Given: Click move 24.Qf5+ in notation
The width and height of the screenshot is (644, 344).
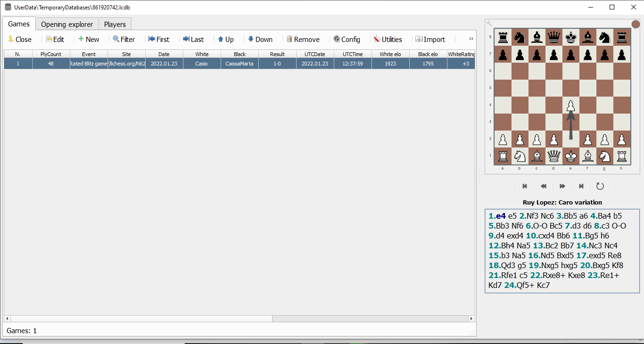Looking at the screenshot, I should (520, 285).
